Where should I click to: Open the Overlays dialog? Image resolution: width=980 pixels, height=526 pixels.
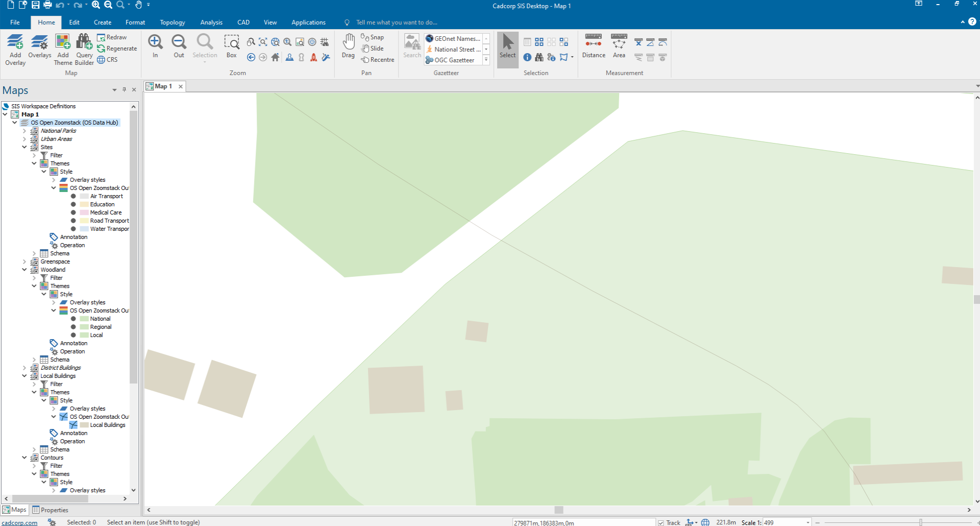coord(39,46)
